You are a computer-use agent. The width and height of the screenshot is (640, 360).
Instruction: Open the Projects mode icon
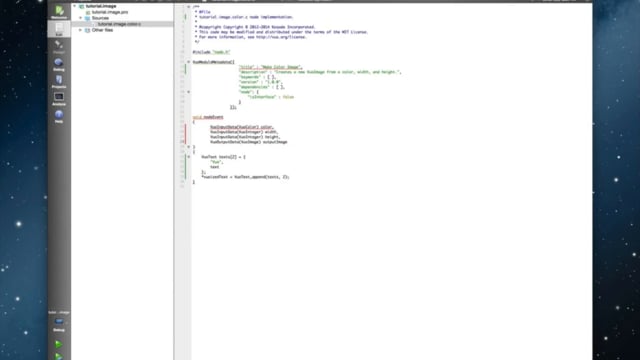59,81
